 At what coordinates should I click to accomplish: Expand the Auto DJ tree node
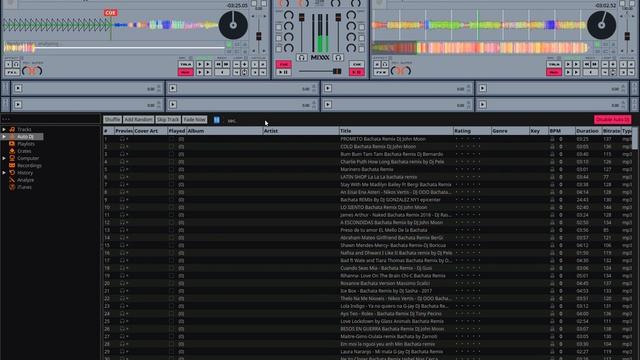point(4,137)
